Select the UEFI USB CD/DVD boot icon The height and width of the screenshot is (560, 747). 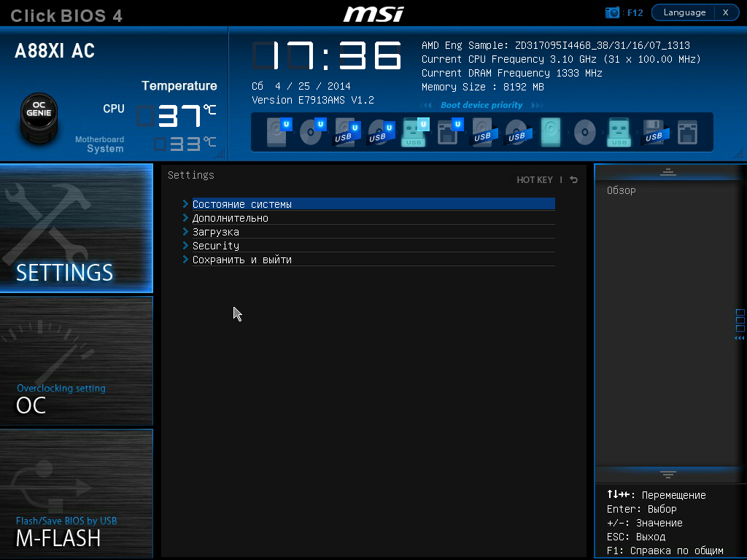click(381, 133)
